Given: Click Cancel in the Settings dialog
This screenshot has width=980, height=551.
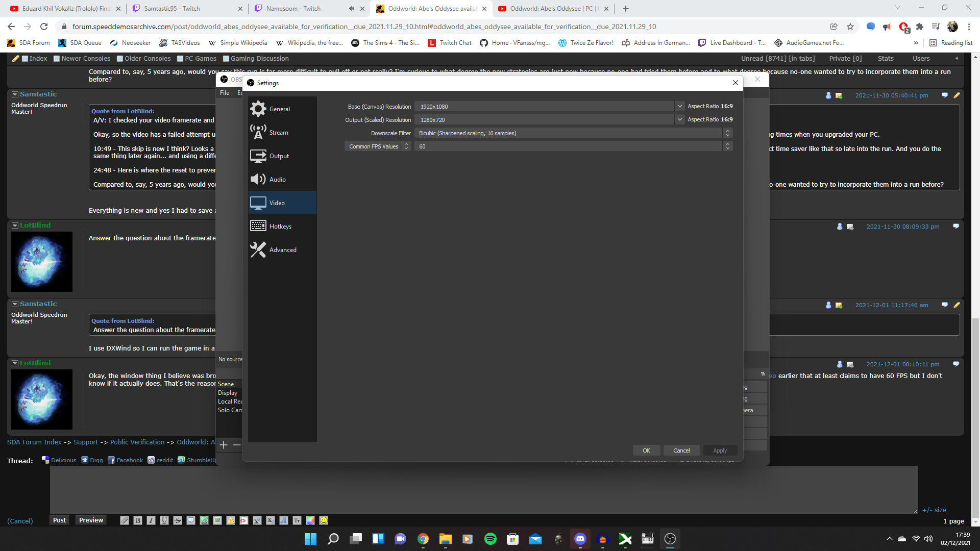Looking at the screenshot, I should pyautogui.click(x=681, y=450).
